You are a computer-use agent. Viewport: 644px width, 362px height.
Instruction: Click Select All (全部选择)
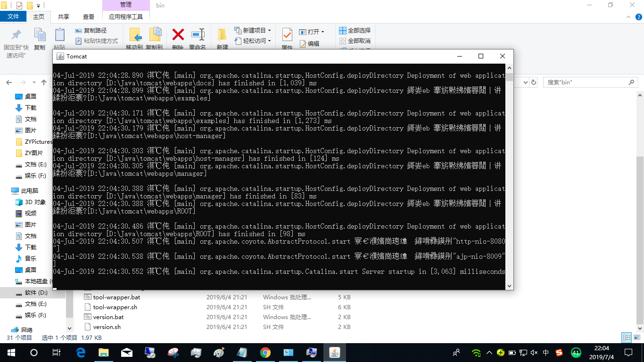pyautogui.click(x=355, y=31)
